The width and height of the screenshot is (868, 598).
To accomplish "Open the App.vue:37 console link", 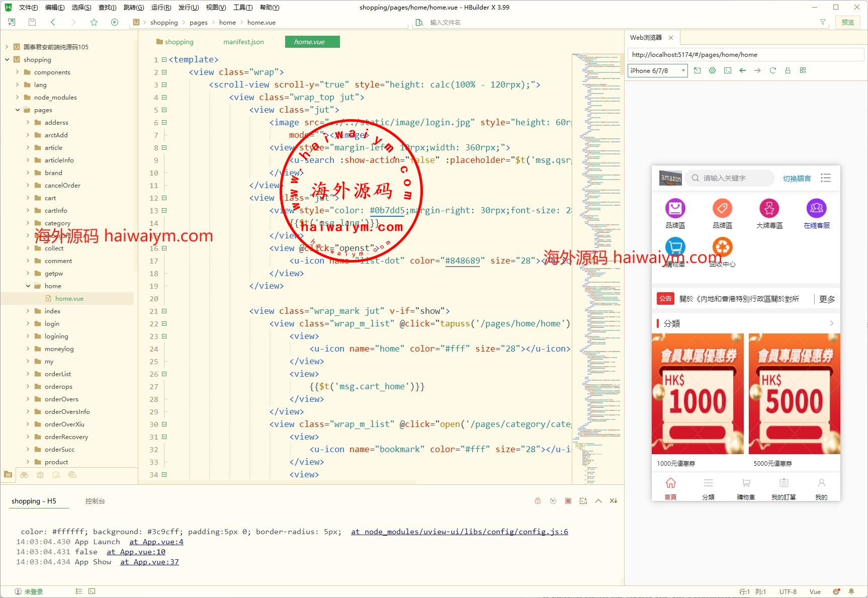I will point(149,562).
